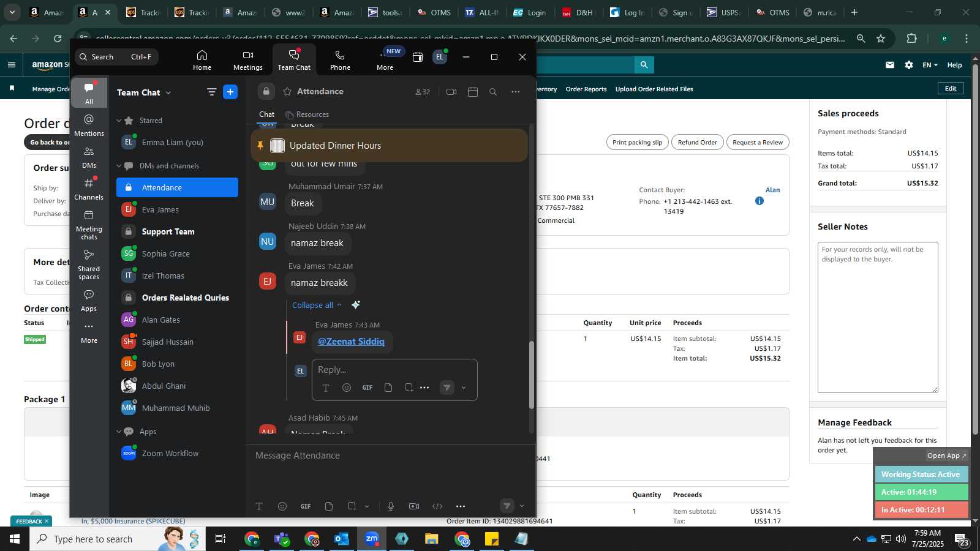Insert a code snippet in message toolbar

tap(437, 506)
